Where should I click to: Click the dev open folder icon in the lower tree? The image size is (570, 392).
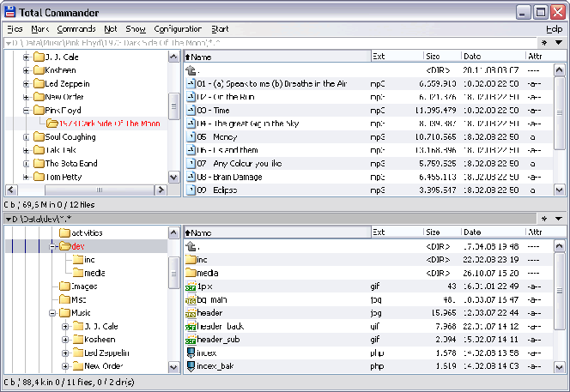(64, 246)
